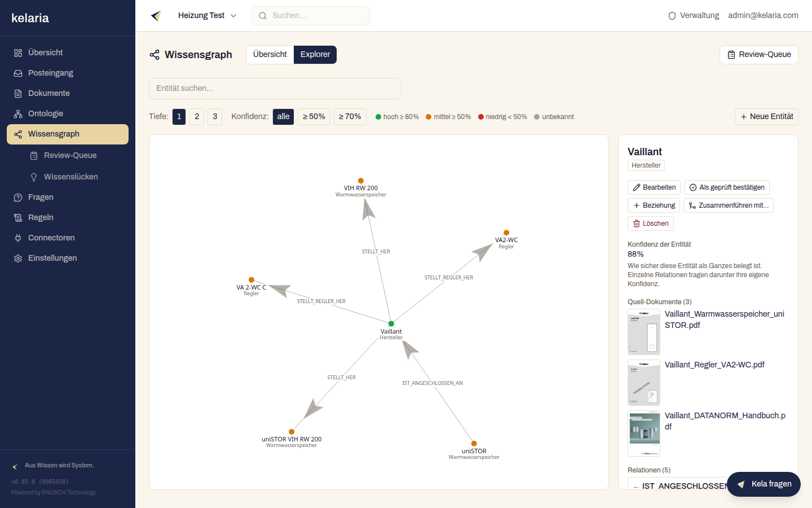Image resolution: width=812 pixels, height=508 pixels.
Task: Click the Vaillant_DATANORM_Handbuch.pdf file name
Action: coord(725,421)
